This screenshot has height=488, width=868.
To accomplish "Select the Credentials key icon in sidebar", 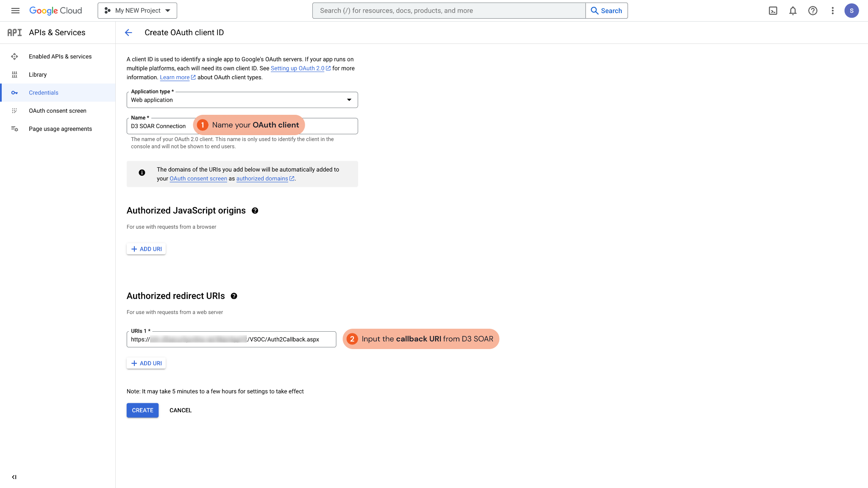I will tap(15, 92).
